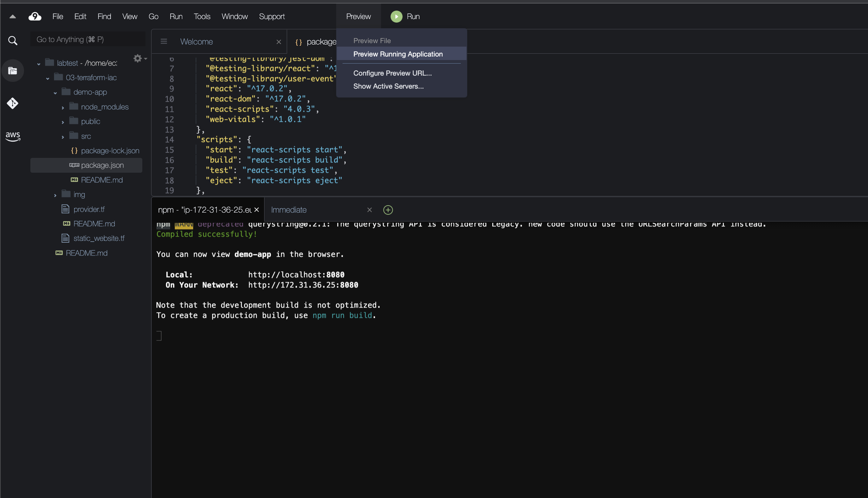Open the Tools menu
The height and width of the screenshot is (498, 868).
[x=202, y=17]
